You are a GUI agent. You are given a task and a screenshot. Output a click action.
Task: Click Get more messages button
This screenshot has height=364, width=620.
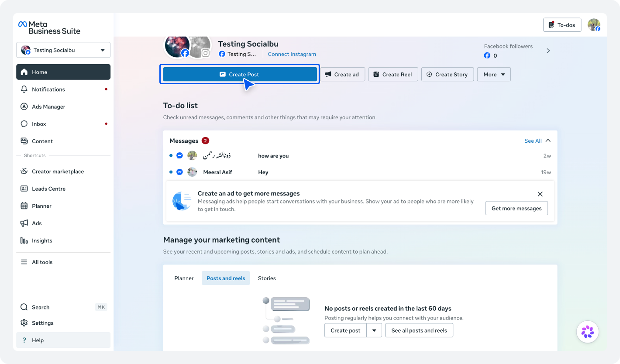click(x=517, y=208)
